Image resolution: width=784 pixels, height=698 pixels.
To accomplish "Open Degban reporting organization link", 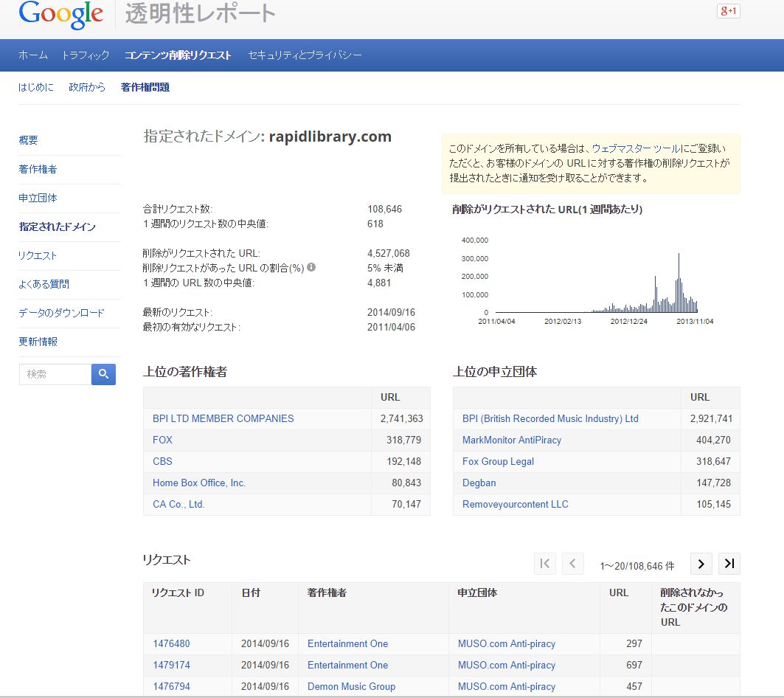I will 479,483.
